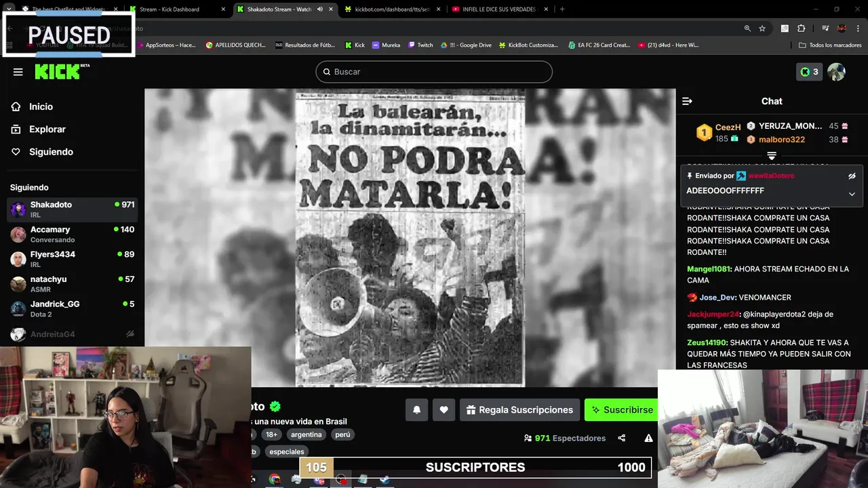Click chat username Jose_Dev

tap(717, 298)
